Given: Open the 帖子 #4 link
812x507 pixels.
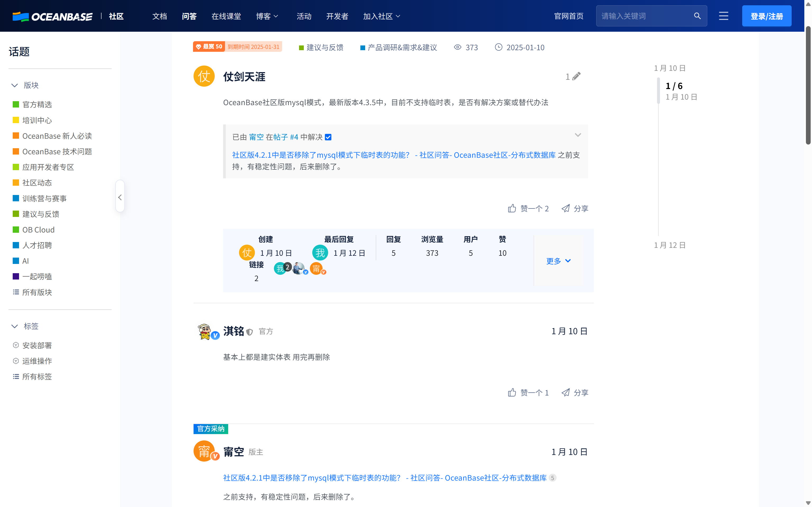Looking at the screenshot, I should tap(286, 137).
